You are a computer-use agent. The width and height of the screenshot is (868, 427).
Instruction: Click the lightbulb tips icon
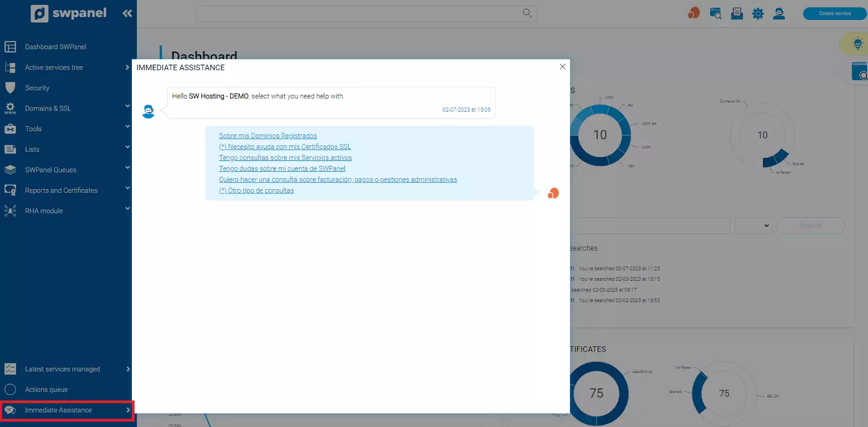pyautogui.click(x=857, y=44)
